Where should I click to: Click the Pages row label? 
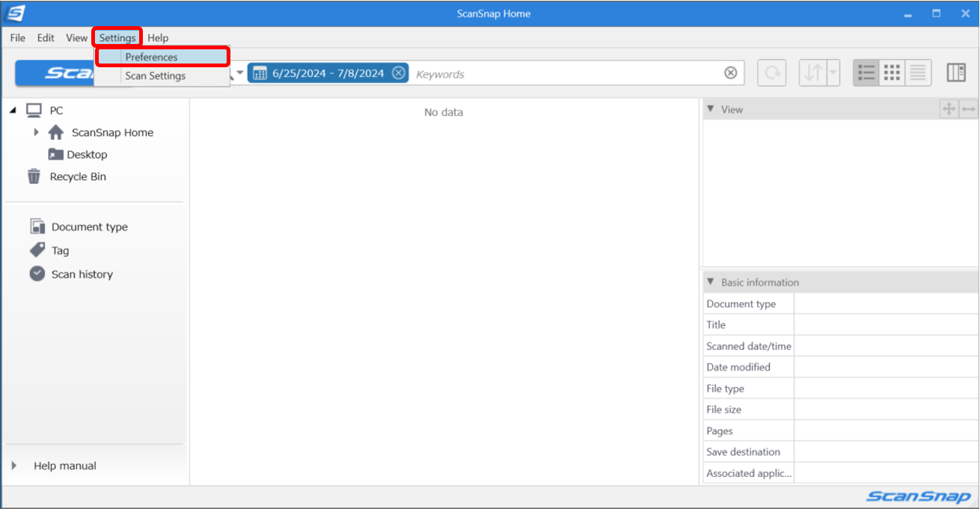coord(720,431)
